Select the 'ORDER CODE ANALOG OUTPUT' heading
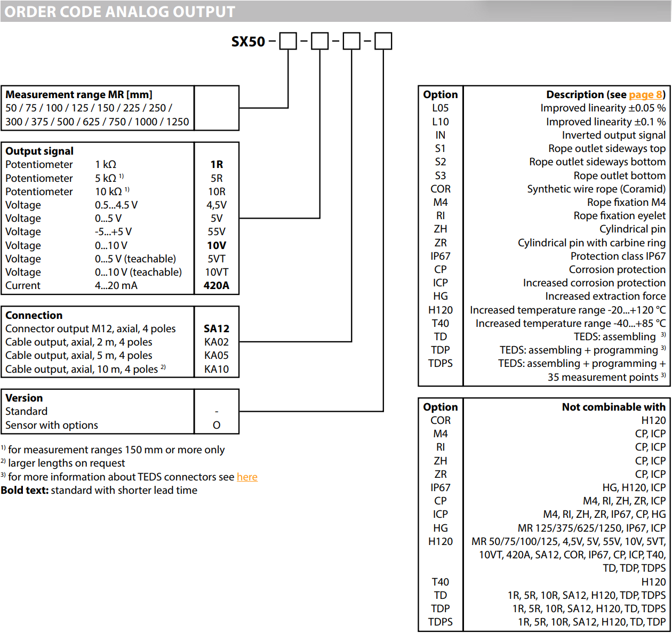The image size is (672, 633). (119, 12)
